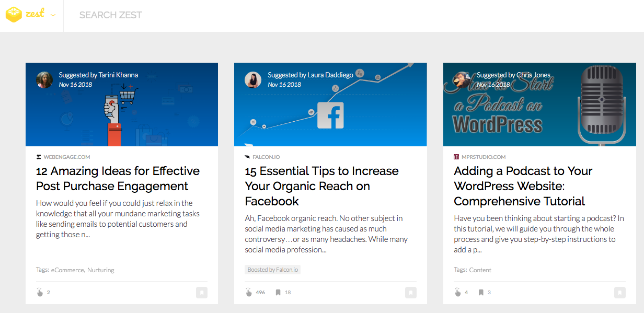Viewport: 644px width, 313px height.
Task: Open the 12 Amazing Ideas article title
Action: coord(118,179)
